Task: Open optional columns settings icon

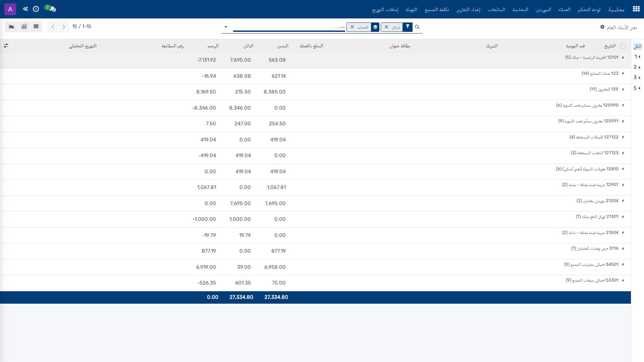Action: 6,46
